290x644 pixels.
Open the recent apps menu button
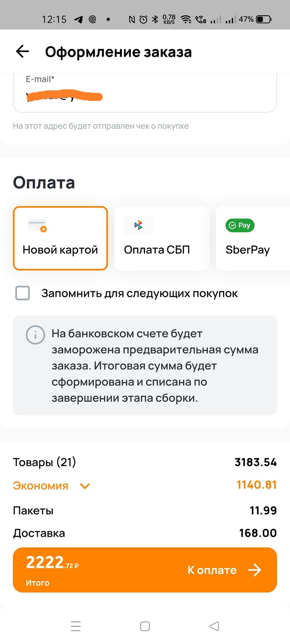click(x=76, y=626)
